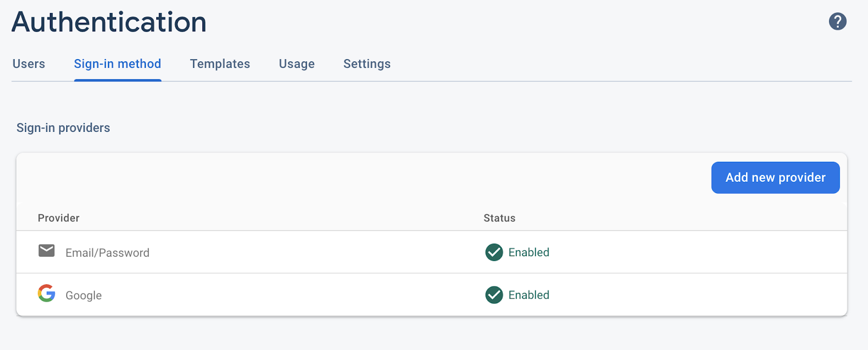Click the Authentication page title
The height and width of the screenshot is (350, 868).
click(109, 22)
